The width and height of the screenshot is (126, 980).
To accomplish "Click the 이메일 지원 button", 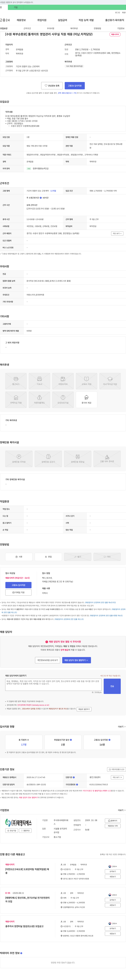I will click(18, 592).
